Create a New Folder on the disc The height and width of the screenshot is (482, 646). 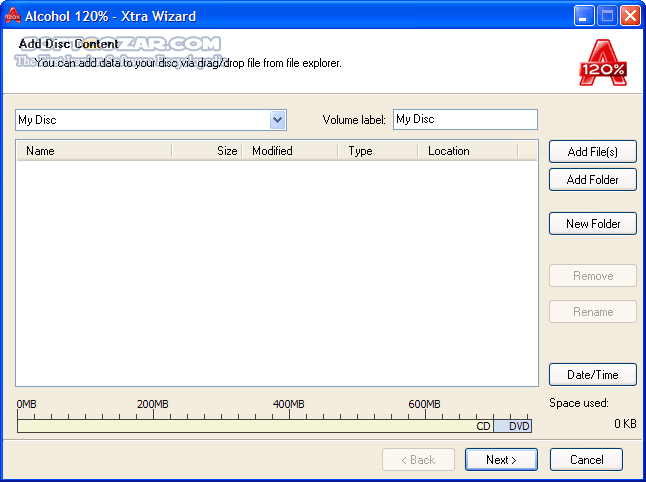click(592, 224)
